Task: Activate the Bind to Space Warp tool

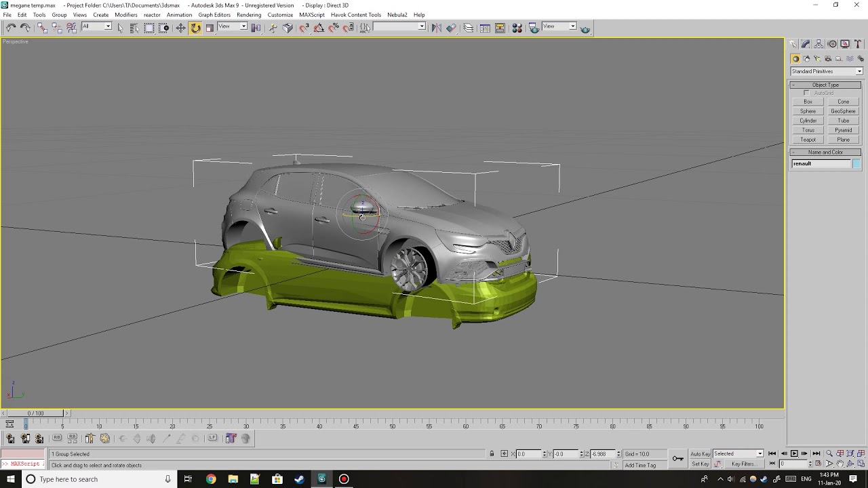Action: point(71,28)
